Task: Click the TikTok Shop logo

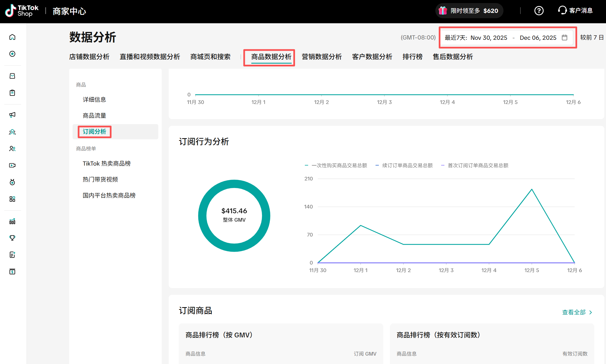Action: coord(22,11)
